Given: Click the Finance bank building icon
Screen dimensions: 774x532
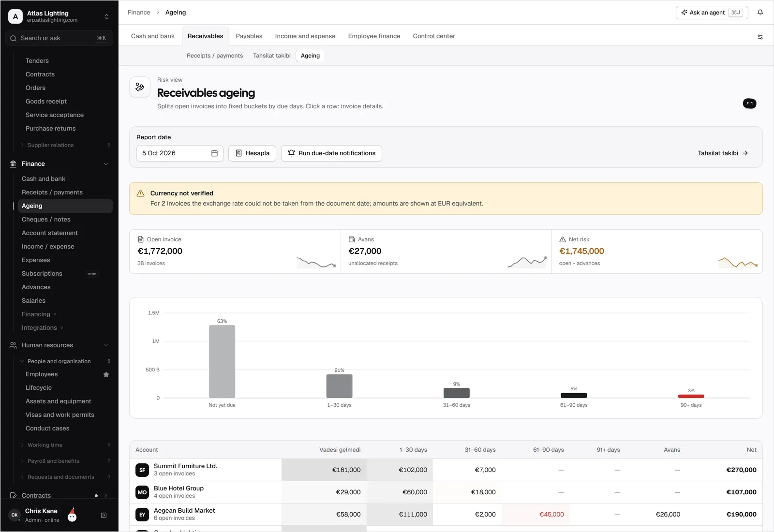Looking at the screenshot, I should click(13, 164).
